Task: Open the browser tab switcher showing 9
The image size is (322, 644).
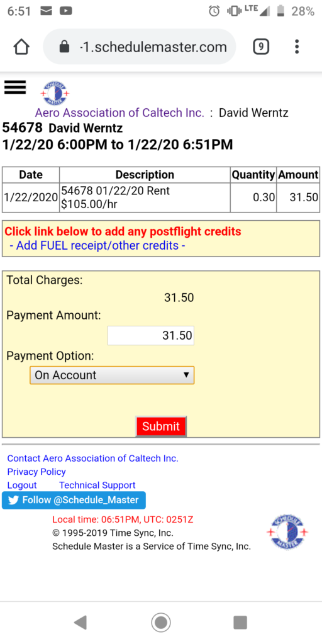Action: [261, 47]
